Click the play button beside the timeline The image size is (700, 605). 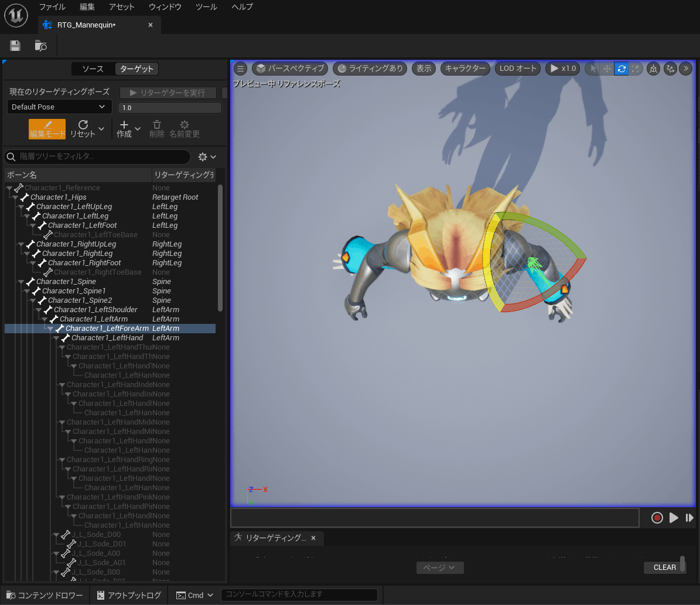[674, 518]
